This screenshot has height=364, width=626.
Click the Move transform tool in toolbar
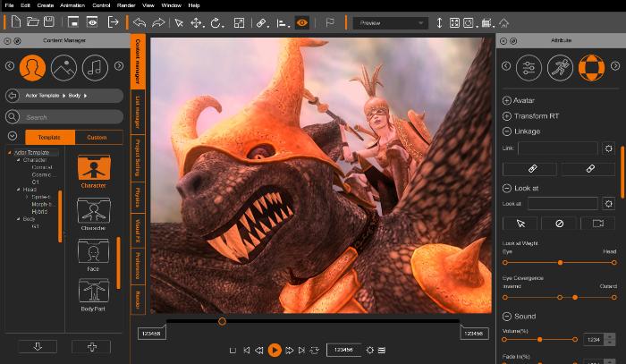(198, 22)
